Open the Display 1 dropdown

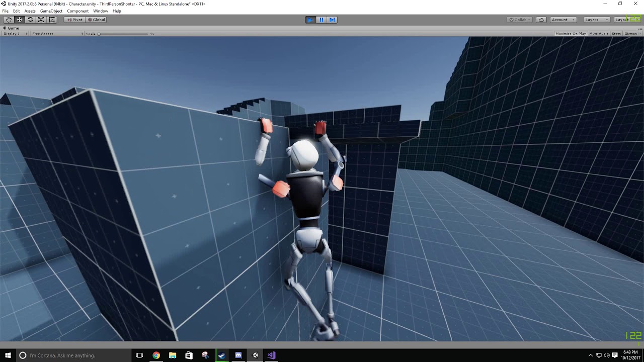15,34
